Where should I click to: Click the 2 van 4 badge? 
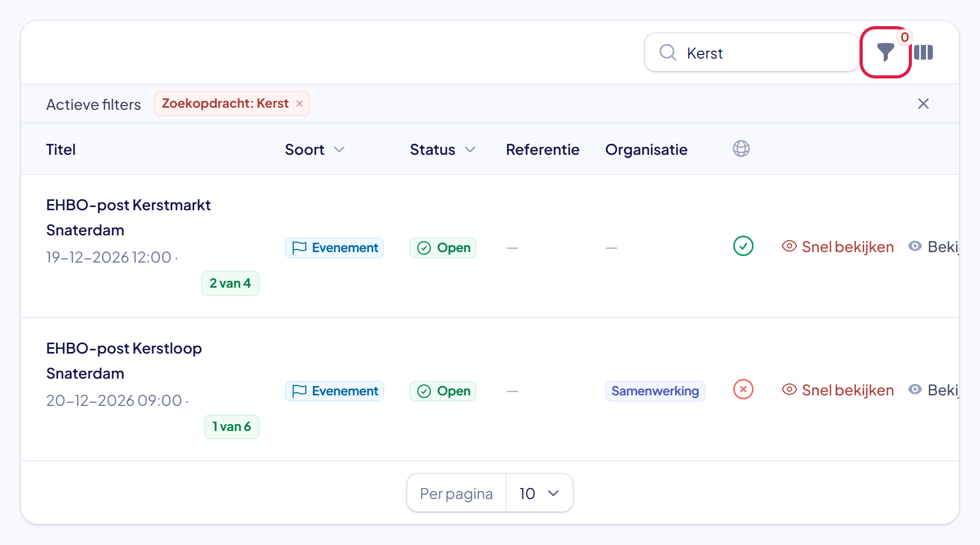pos(230,283)
